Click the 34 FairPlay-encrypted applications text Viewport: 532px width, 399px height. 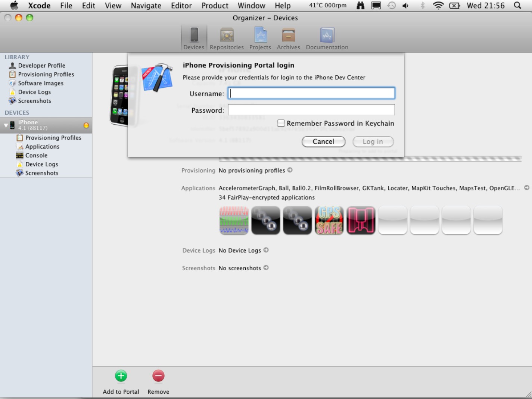click(x=267, y=197)
